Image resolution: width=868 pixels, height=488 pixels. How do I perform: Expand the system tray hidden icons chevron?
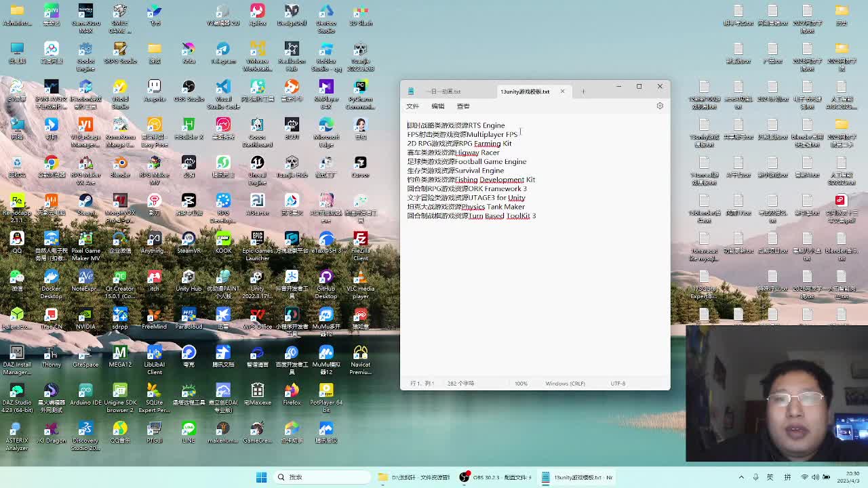tap(741, 477)
